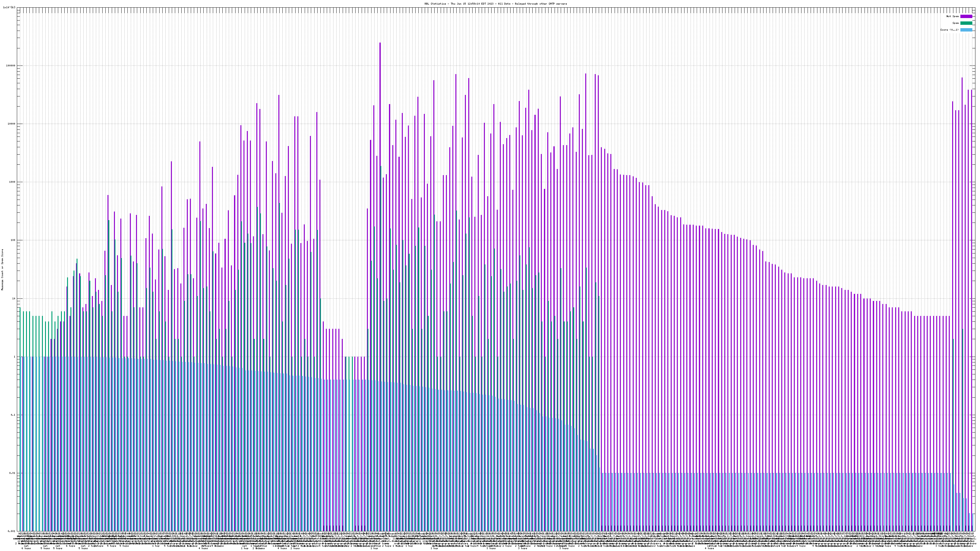Click the 100 y-axis tick label
This screenshot has width=980, height=551.
[x=13, y=240]
